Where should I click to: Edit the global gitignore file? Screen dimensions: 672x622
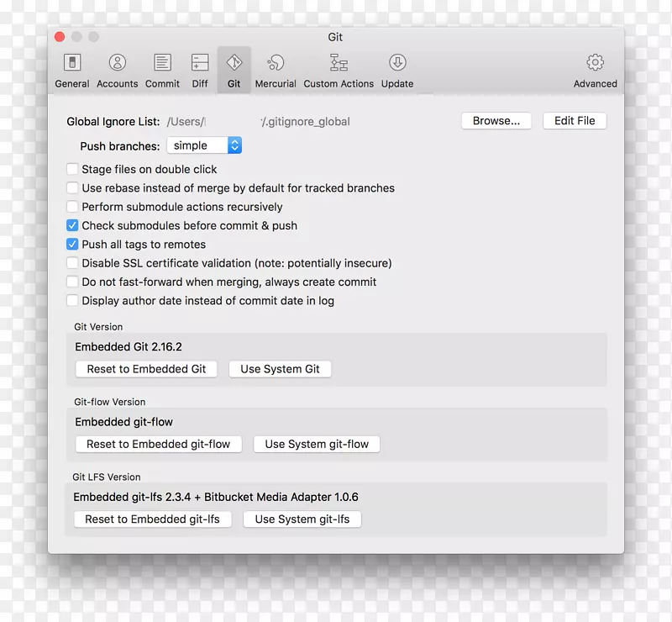click(575, 120)
